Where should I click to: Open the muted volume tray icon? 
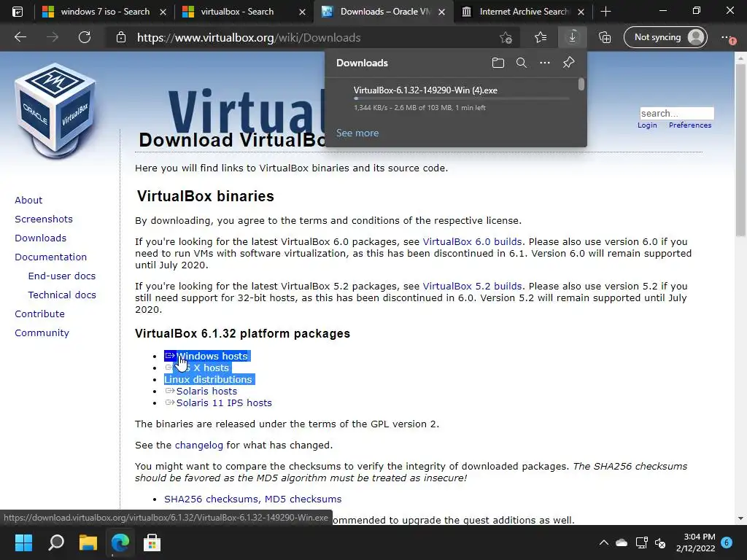(x=660, y=542)
